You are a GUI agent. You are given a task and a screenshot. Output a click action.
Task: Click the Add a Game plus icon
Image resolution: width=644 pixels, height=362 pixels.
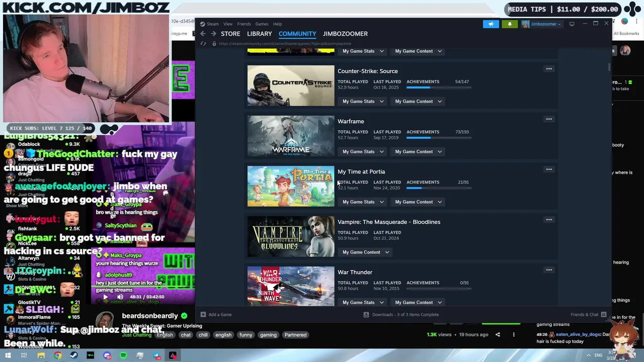[203, 315]
